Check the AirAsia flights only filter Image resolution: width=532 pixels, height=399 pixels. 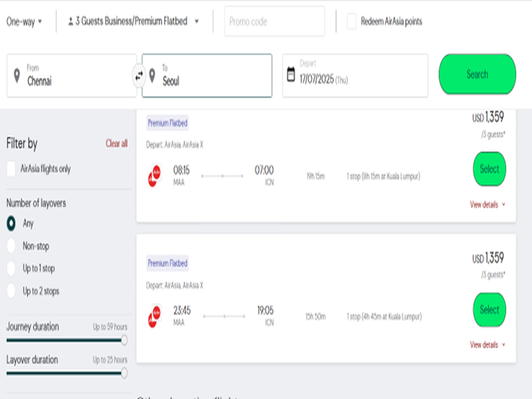coord(11,168)
